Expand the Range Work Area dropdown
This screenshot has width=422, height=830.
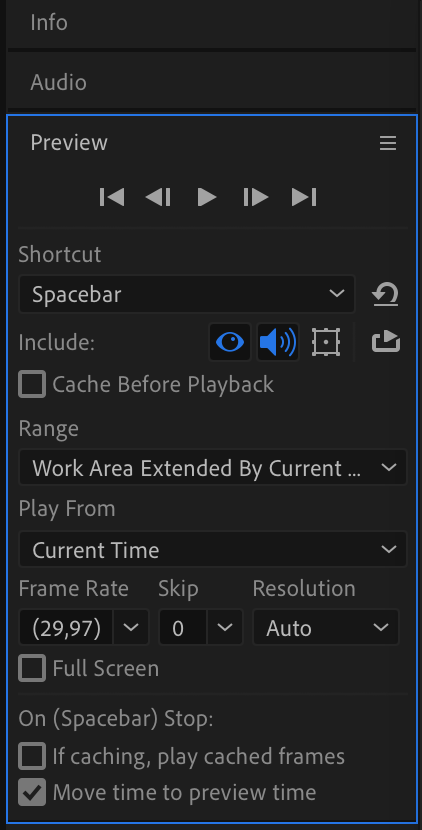click(x=213, y=468)
